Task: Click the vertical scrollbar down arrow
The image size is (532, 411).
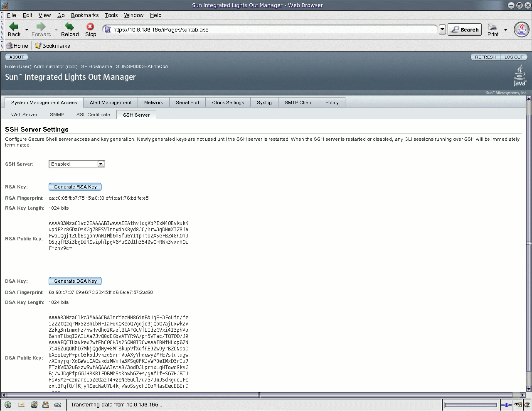Action: coord(529,389)
